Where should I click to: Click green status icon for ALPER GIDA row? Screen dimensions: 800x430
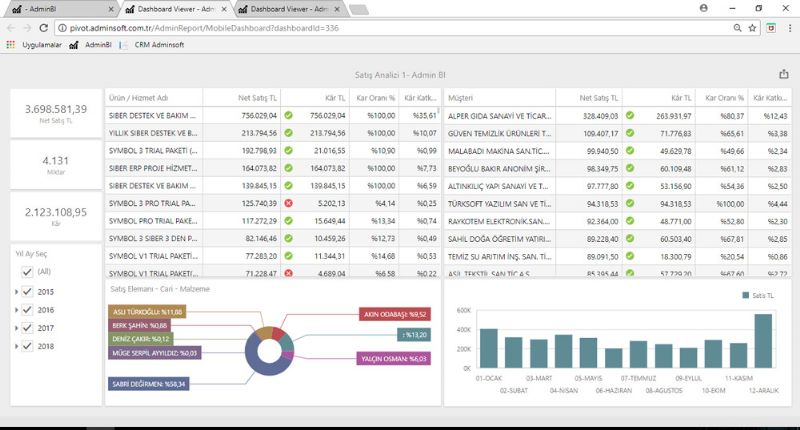pos(630,115)
